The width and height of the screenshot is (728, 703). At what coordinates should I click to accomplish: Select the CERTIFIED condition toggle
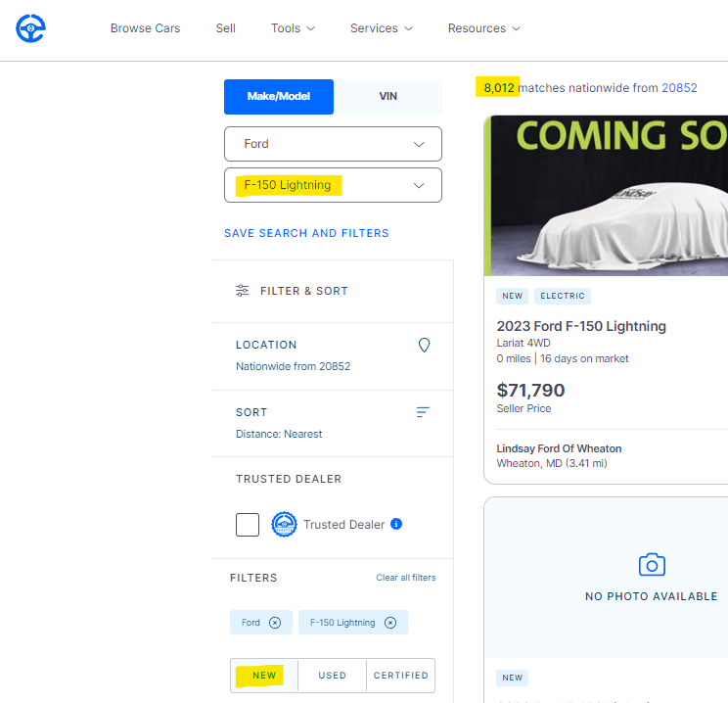400,676
